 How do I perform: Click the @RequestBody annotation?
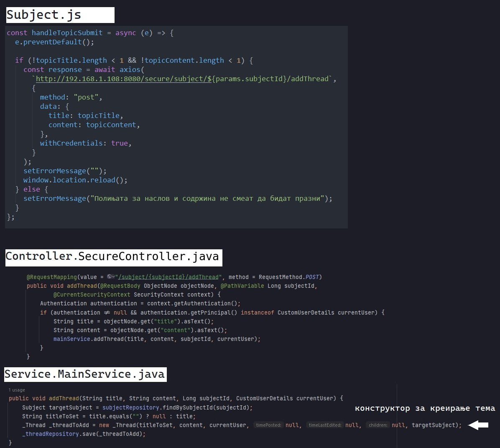click(x=120, y=286)
